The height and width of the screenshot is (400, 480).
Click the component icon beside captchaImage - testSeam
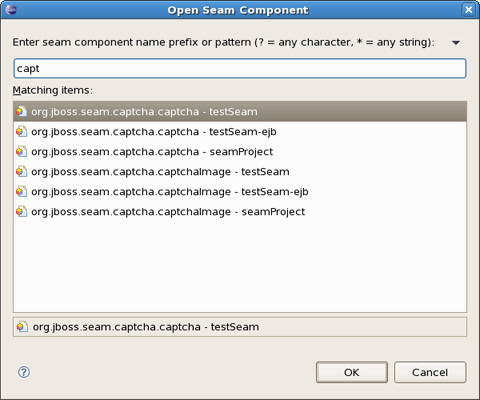click(x=21, y=172)
